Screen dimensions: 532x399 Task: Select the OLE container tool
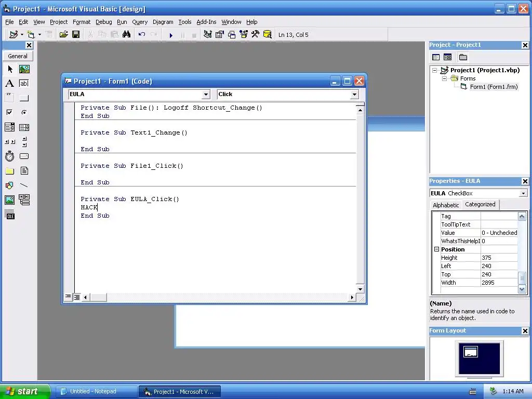(10, 215)
